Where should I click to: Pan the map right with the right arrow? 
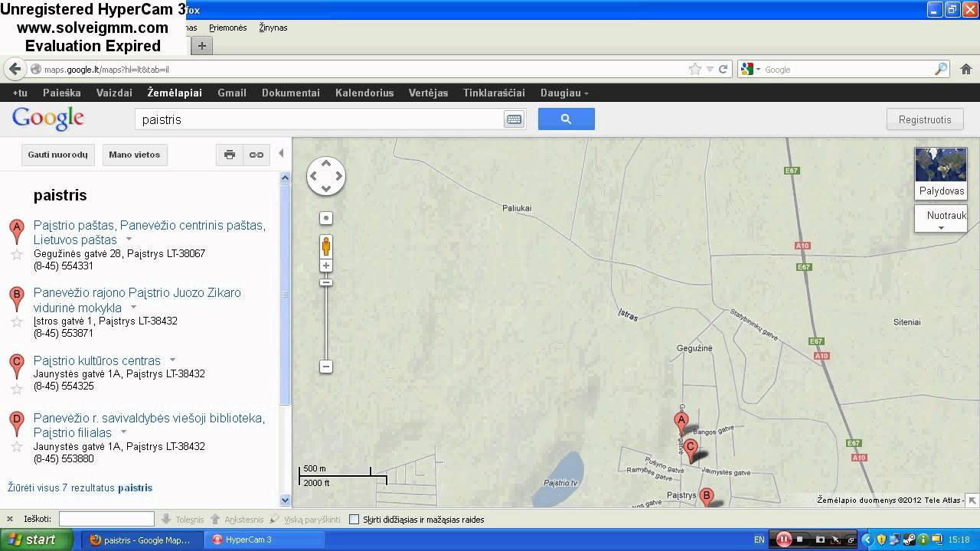(338, 177)
